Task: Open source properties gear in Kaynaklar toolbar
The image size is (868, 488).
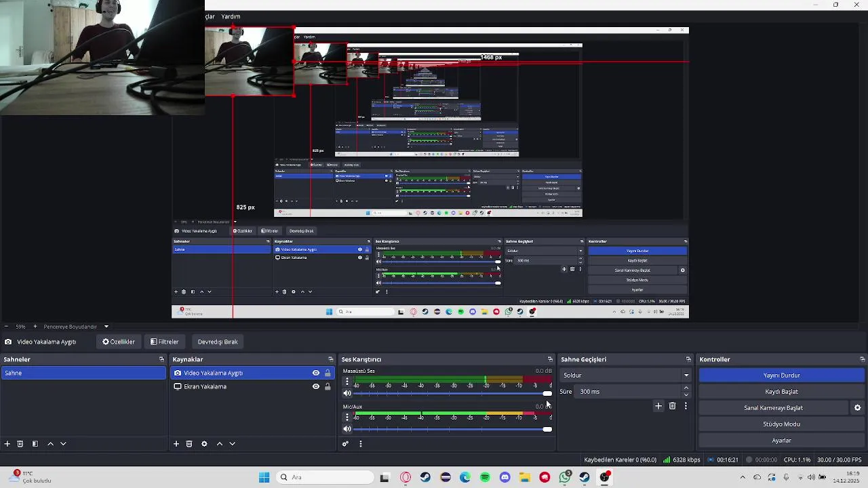Action: click(x=204, y=444)
